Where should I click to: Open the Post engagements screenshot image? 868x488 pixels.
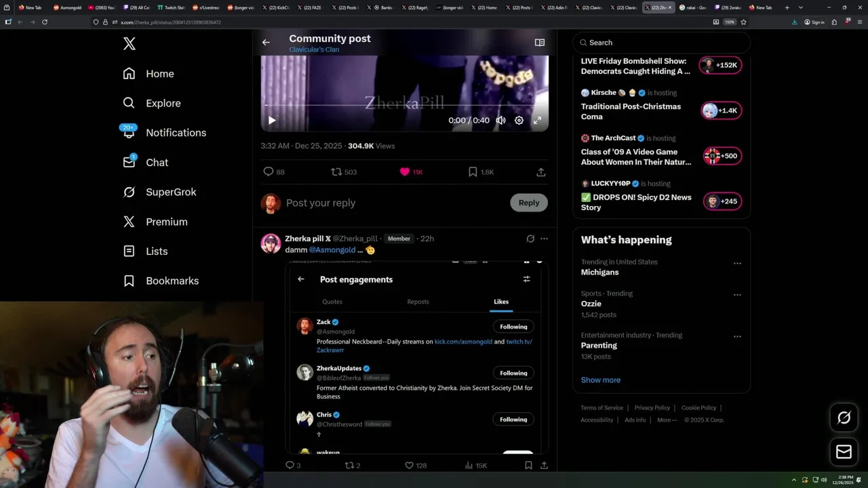pyautogui.click(x=417, y=357)
